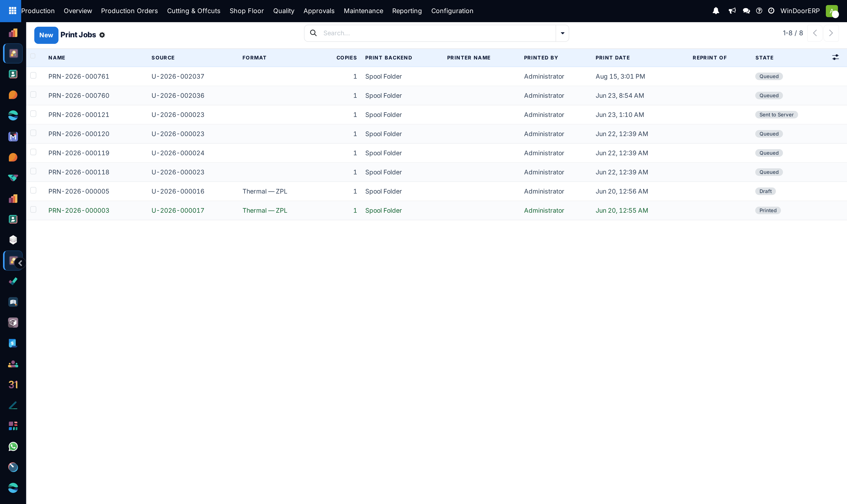Check the row PRN-2026-000005
This screenshot has width=847, height=504.
coord(33,190)
